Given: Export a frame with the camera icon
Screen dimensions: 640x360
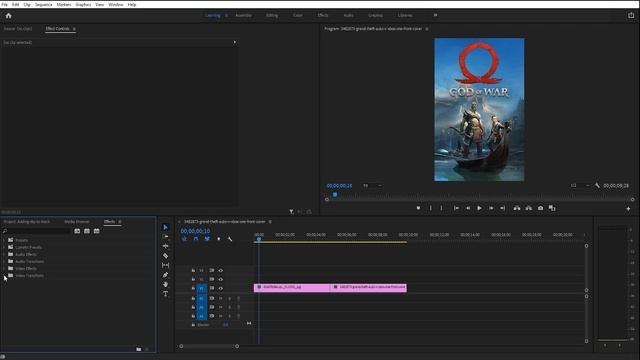Looking at the screenshot, I should coord(540,208).
